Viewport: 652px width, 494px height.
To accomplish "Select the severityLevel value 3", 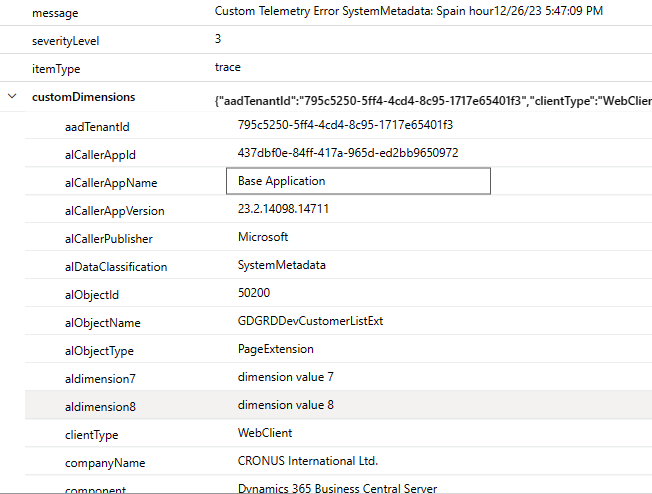I will (x=218, y=39).
